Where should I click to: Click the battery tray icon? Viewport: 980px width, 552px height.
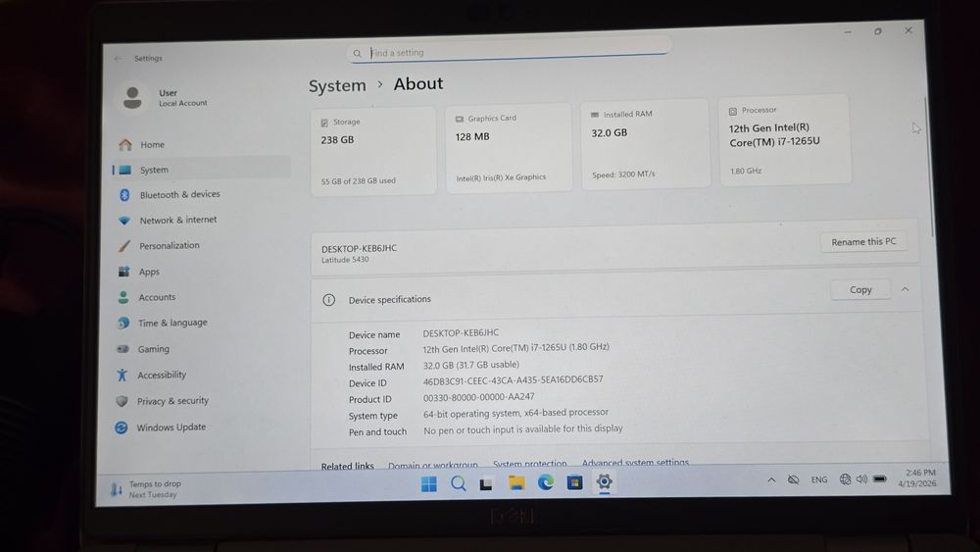[880, 478]
